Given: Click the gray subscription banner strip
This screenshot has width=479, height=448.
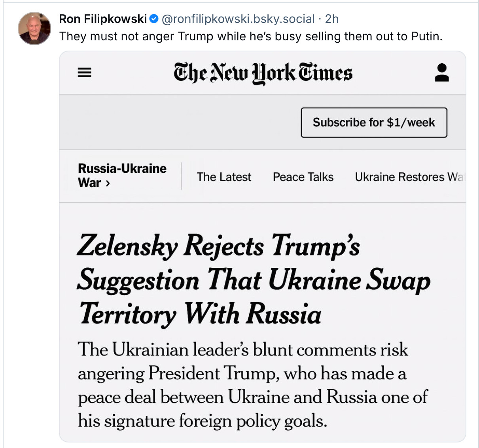Looking at the screenshot, I should pos(178,123).
